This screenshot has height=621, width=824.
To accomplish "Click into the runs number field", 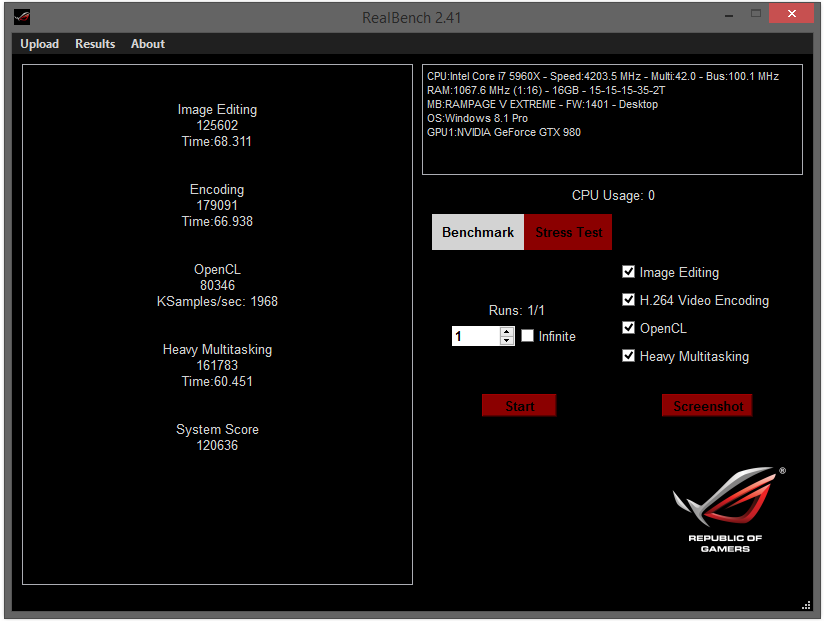I will point(476,336).
